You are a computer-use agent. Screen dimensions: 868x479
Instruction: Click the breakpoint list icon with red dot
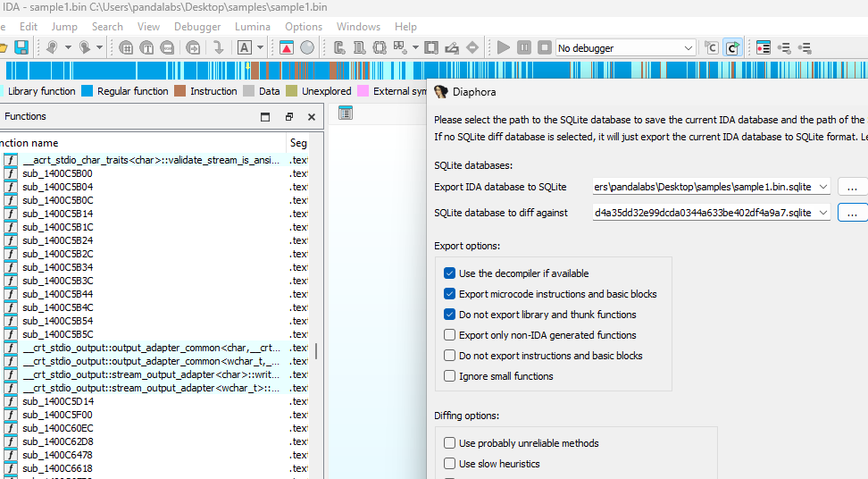[x=764, y=47]
